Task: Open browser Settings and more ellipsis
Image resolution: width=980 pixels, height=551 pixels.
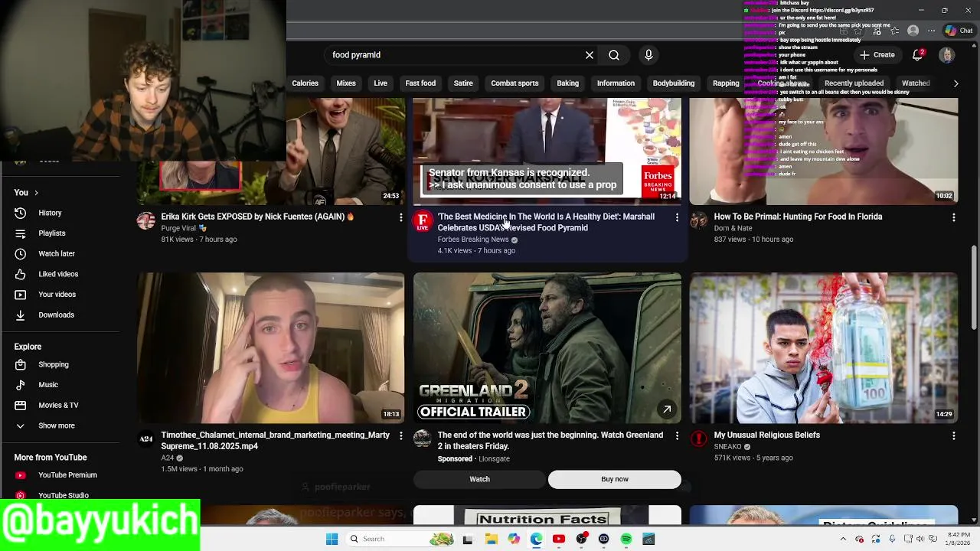Action: coord(931,31)
